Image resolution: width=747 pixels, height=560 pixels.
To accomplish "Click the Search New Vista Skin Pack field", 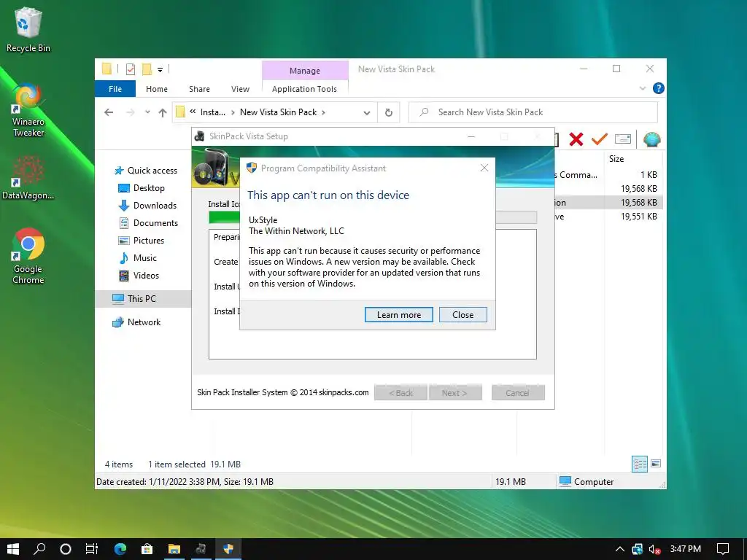I will (533, 112).
